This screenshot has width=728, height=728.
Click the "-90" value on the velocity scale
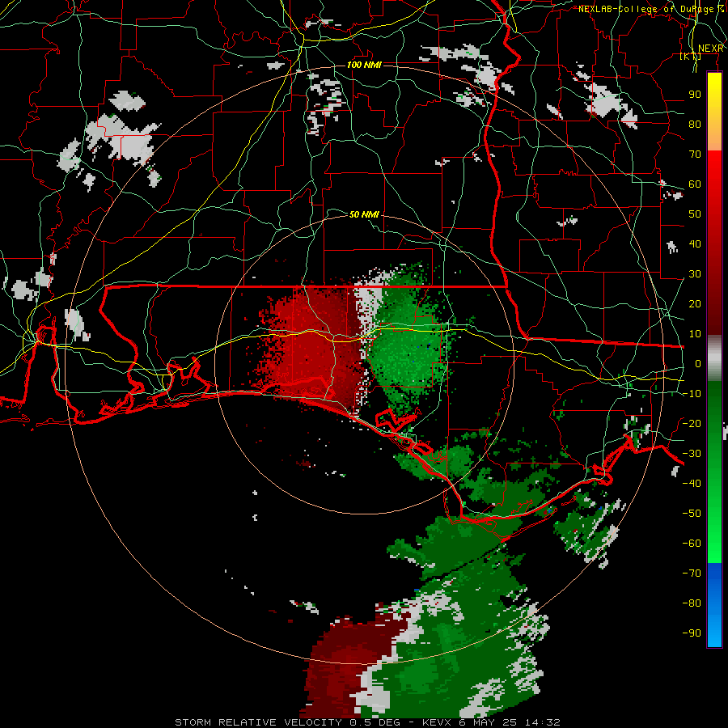(692, 633)
